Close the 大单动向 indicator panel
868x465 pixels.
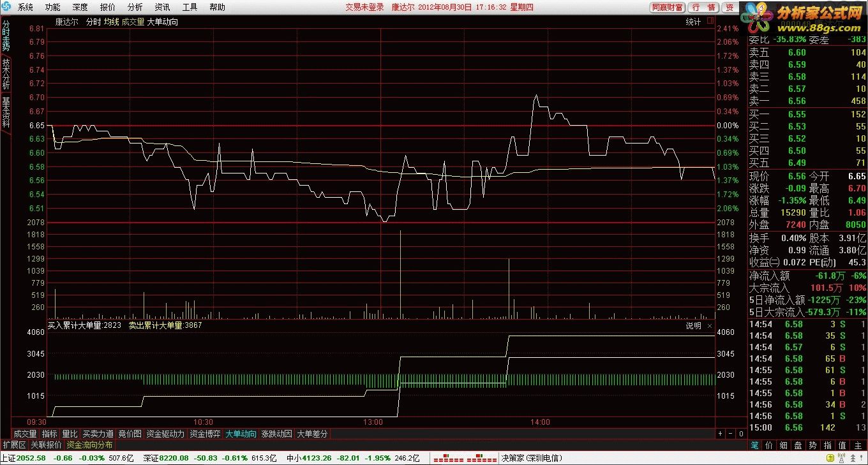(709, 326)
